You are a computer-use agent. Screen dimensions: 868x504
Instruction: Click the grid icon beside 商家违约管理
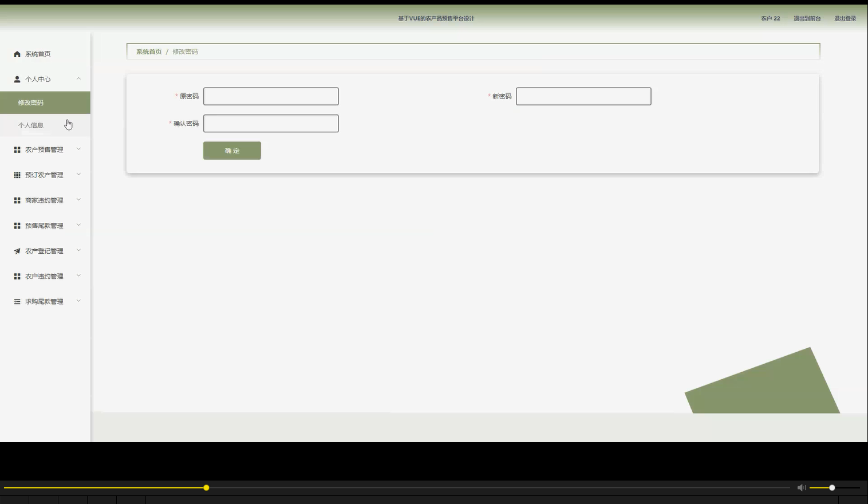pos(17,200)
